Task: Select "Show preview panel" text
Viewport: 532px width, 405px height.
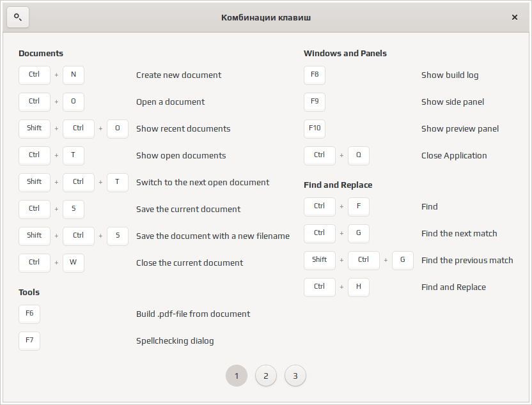Action: [460, 128]
